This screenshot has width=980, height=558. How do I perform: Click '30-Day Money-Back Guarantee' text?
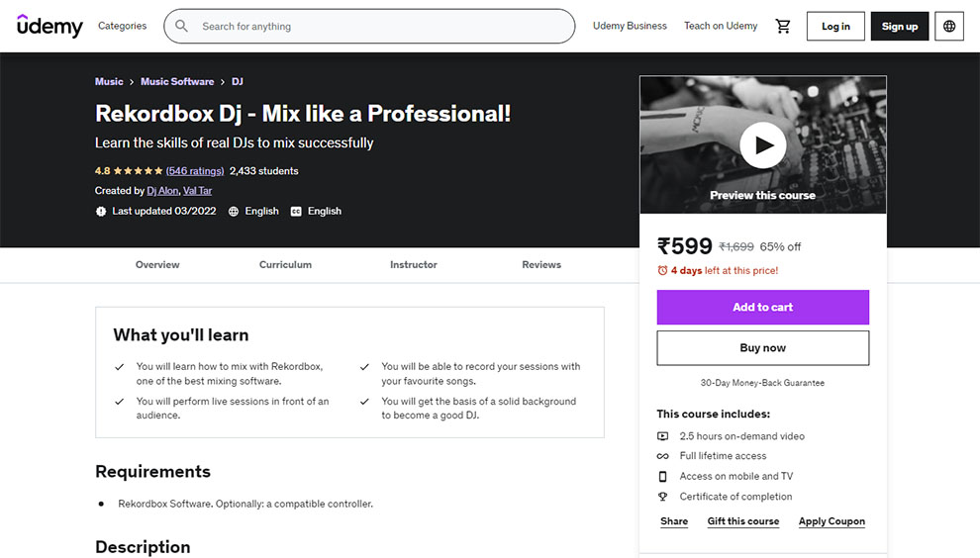tap(762, 383)
